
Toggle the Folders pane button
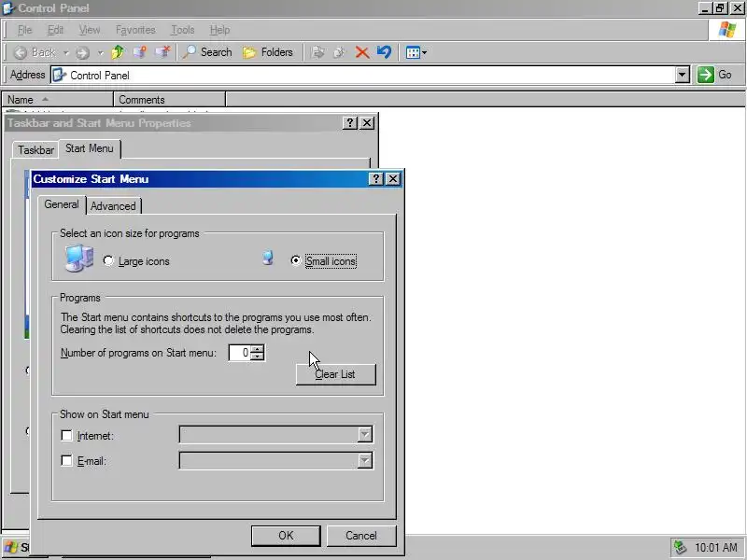coord(267,52)
